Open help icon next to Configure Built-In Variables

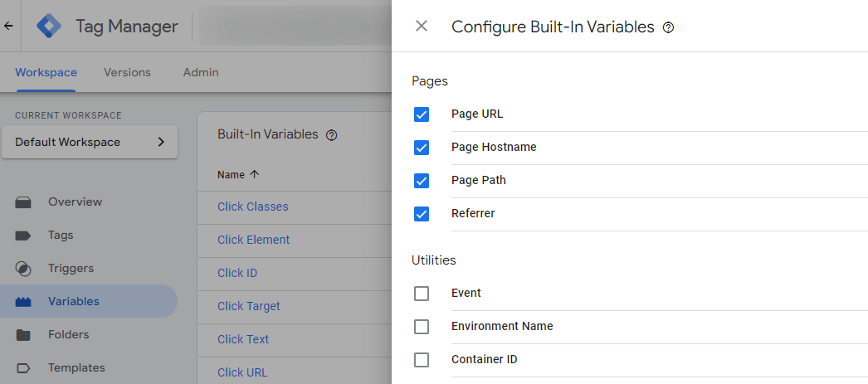pos(669,27)
